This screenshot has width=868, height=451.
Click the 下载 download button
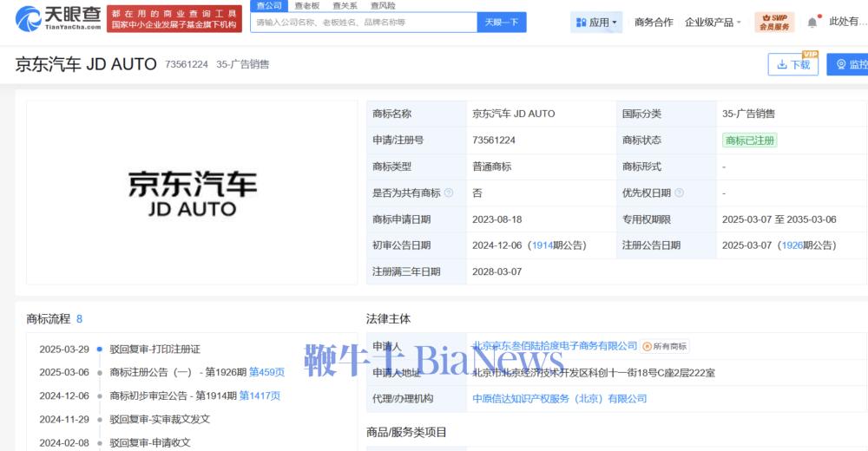(792, 64)
